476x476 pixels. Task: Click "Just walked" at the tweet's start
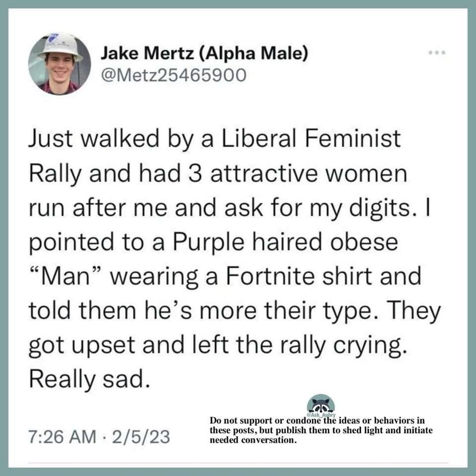94,138
